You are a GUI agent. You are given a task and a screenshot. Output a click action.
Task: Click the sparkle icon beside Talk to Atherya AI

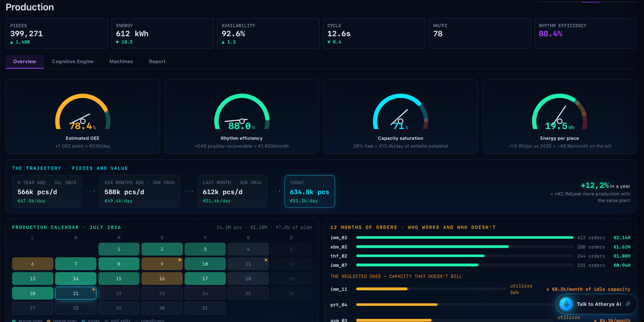[x=628, y=304]
